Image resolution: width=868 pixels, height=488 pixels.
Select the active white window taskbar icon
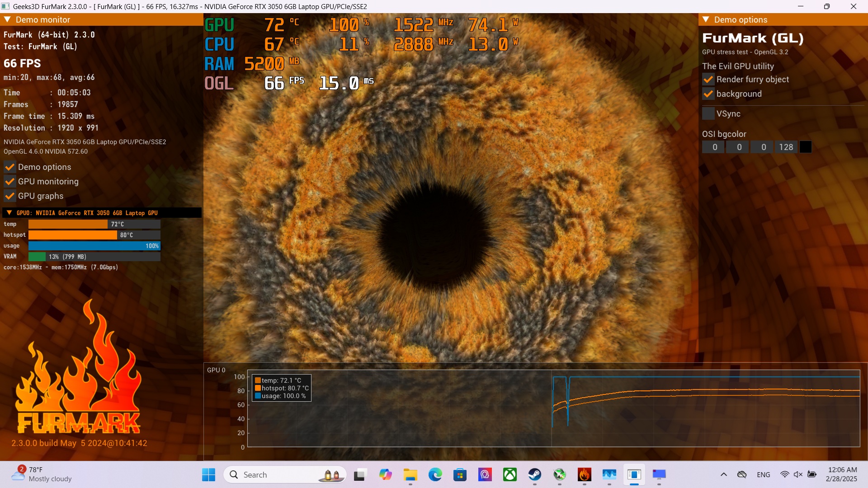pos(634,475)
